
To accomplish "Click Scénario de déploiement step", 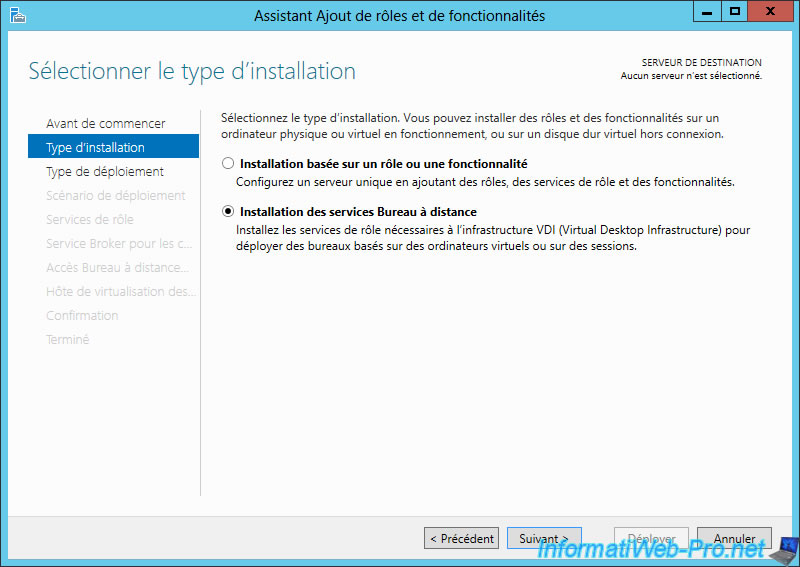I will [x=115, y=195].
